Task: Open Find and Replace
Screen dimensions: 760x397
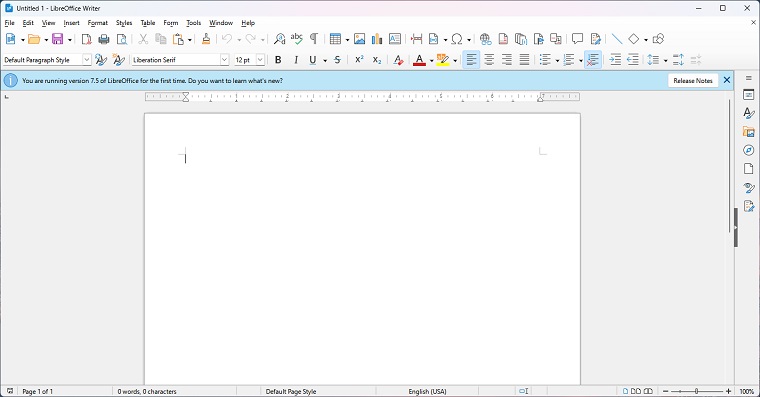Action: point(280,39)
